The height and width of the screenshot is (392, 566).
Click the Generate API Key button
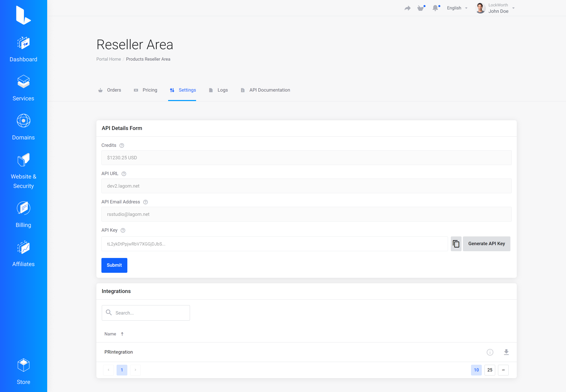(486, 244)
